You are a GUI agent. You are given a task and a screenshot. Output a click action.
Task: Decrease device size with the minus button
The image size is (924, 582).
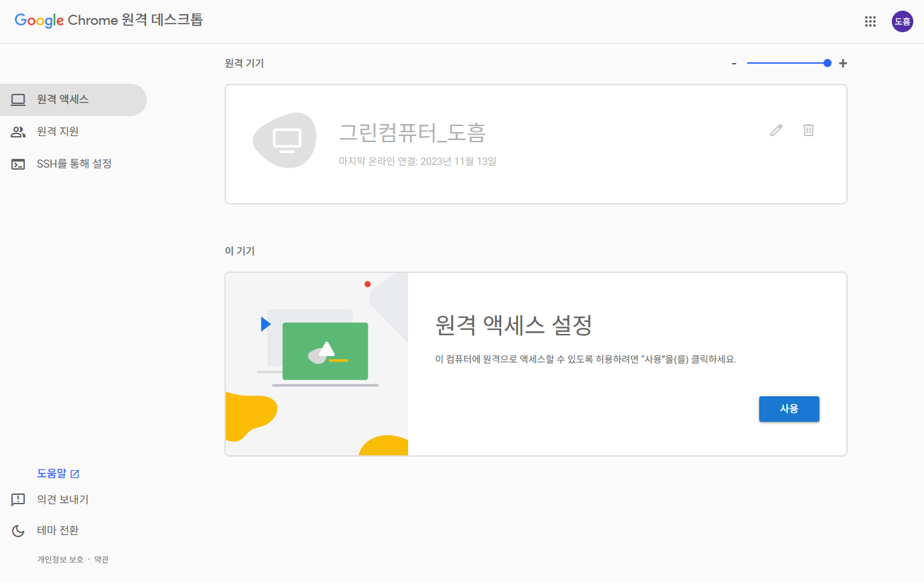pyautogui.click(x=734, y=63)
